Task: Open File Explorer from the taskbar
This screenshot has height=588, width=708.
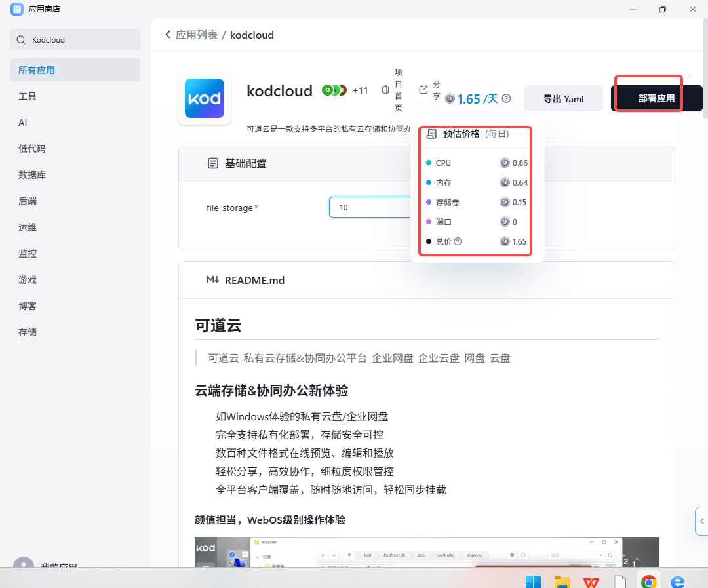Action: [x=562, y=581]
